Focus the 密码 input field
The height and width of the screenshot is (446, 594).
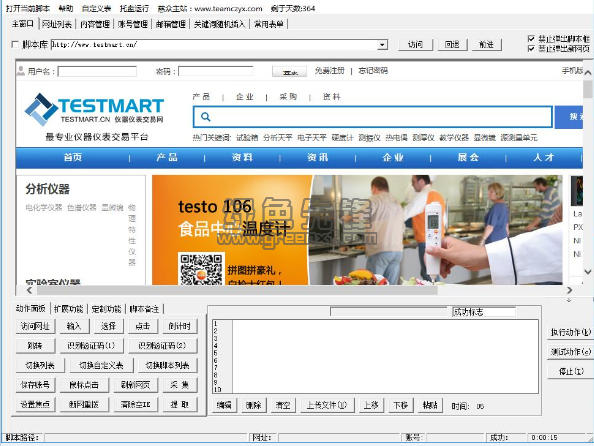tap(216, 71)
